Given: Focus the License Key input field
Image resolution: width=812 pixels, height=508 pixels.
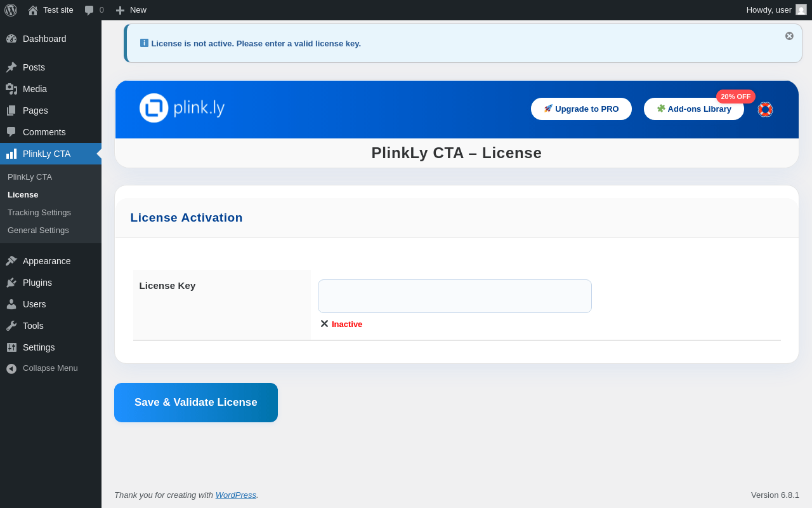Looking at the screenshot, I should point(455,296).
